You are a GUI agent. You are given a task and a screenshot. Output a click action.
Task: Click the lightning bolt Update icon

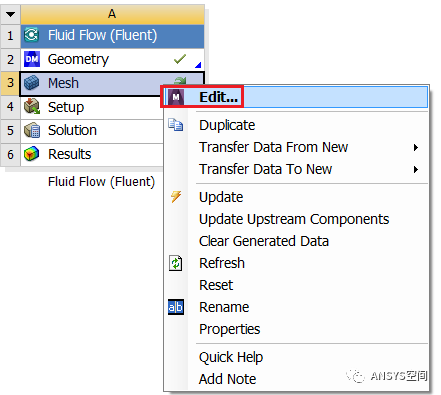pos(176,197)
